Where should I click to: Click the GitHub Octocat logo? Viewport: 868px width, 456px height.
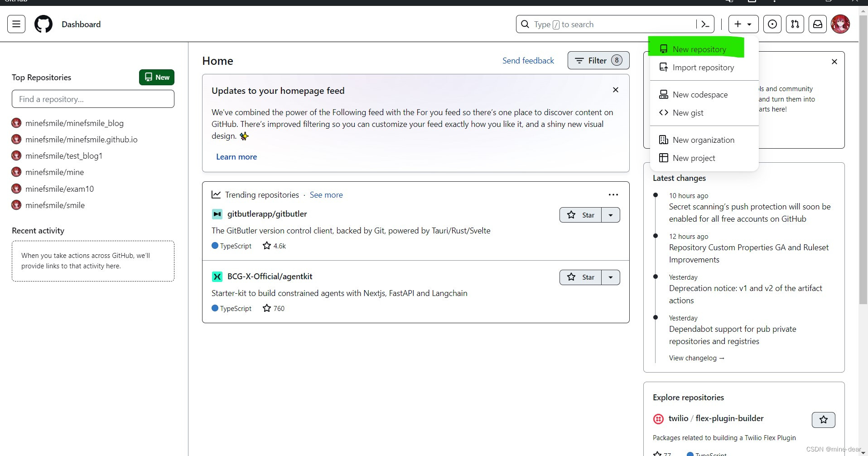43,24
